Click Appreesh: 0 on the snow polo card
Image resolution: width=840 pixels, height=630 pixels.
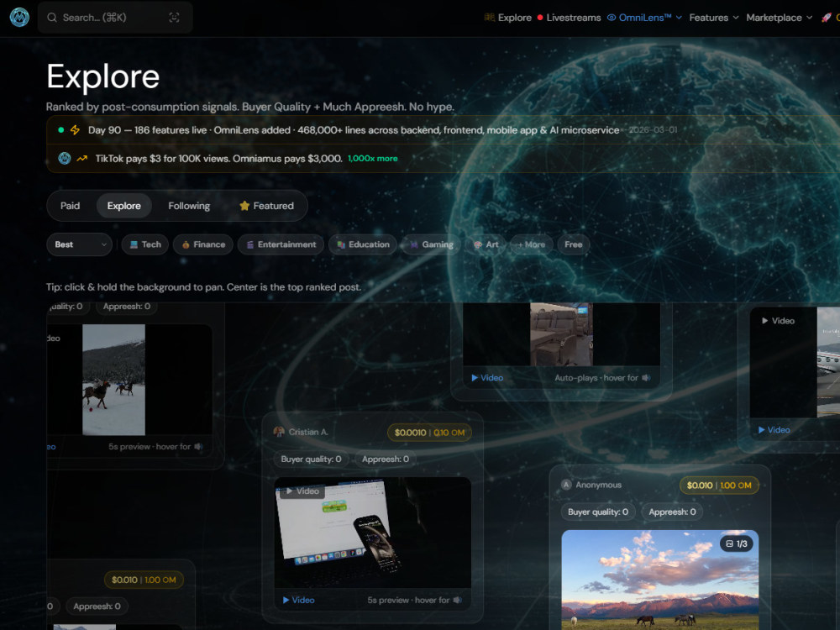pyautogui.click(x=127, y=307)
